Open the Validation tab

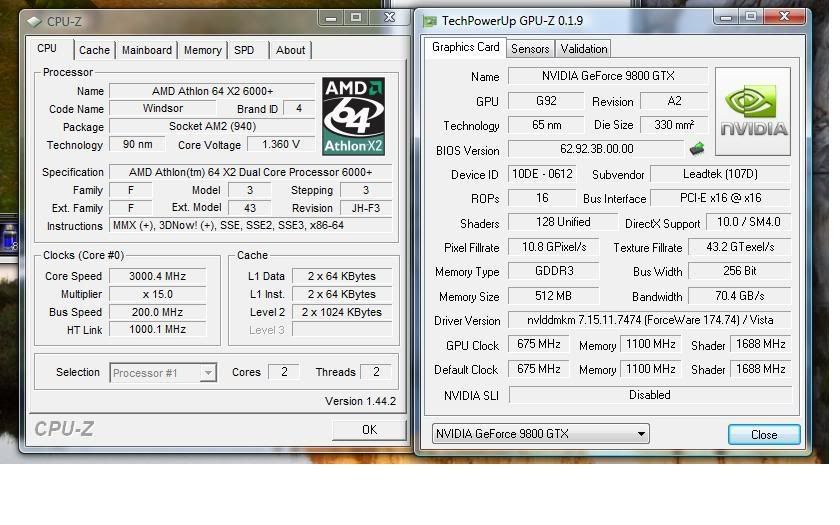[583, 49]
